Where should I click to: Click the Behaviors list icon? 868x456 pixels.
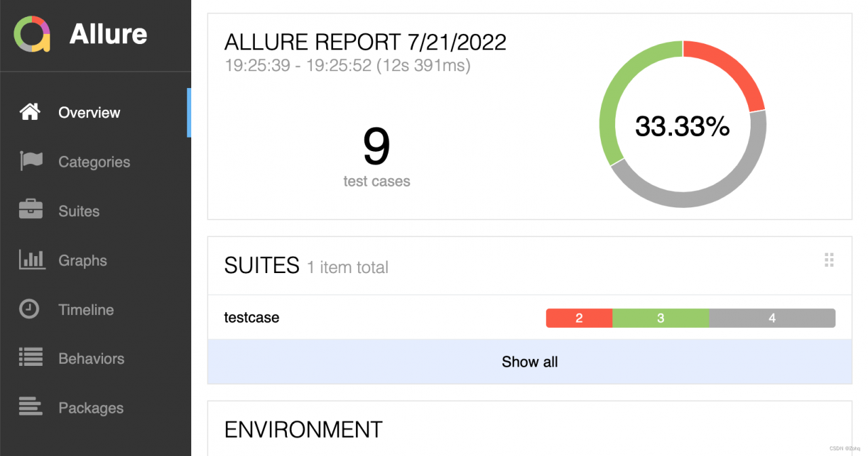[31, 358]
